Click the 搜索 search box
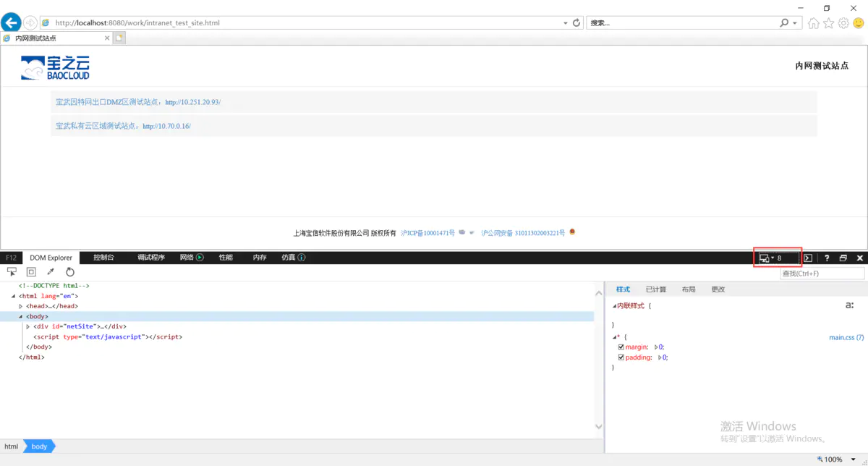Viewport: 868px width, 466px height. [x=683, y=23]
